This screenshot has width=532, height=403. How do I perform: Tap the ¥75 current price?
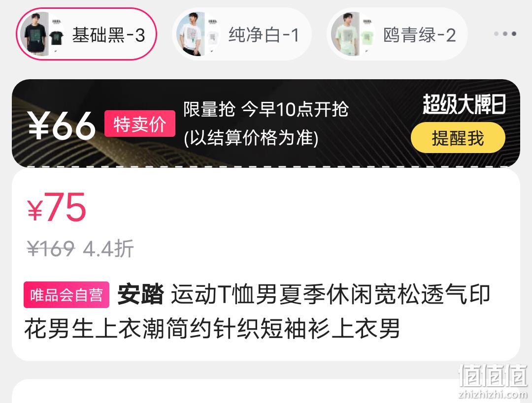(57, 208)
